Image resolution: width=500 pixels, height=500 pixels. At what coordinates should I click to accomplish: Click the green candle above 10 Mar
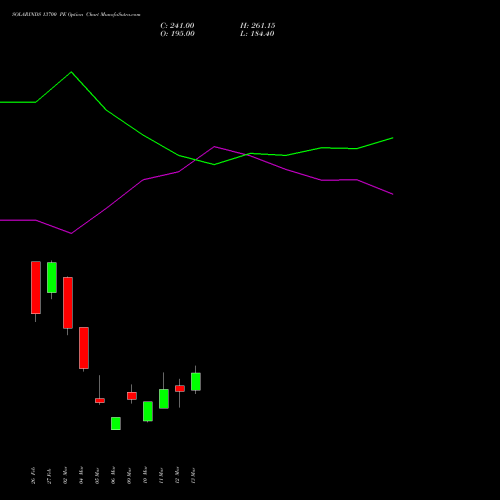[148, 411]
